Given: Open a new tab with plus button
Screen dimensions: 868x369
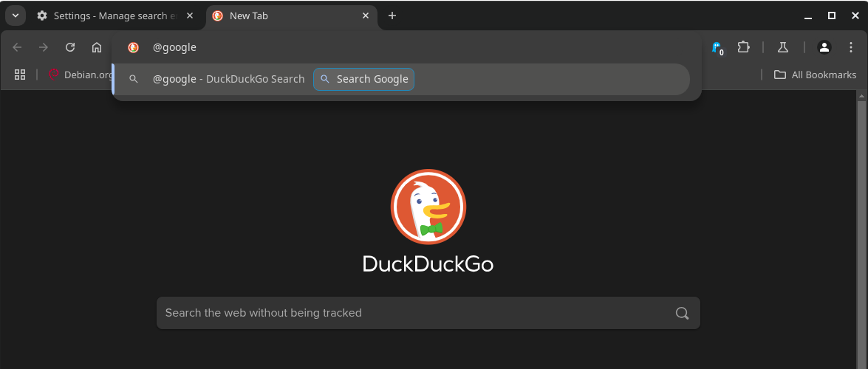Looking at the screenshot, I should 392,15.
